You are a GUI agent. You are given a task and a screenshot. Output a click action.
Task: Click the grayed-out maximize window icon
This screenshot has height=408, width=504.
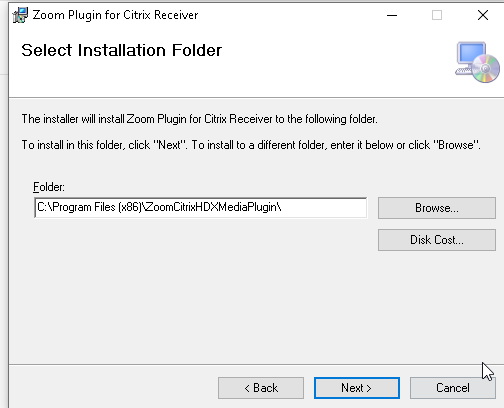pos(437,15)
